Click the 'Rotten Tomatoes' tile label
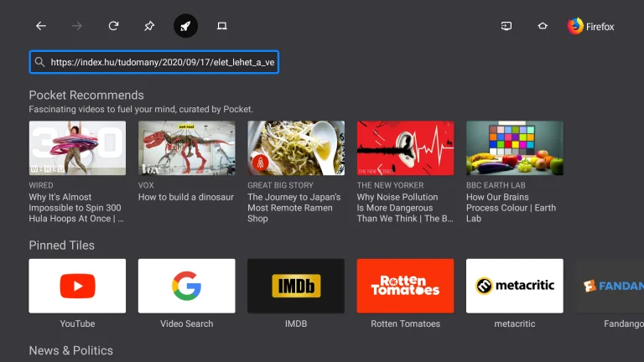 (x=405, y=323)
